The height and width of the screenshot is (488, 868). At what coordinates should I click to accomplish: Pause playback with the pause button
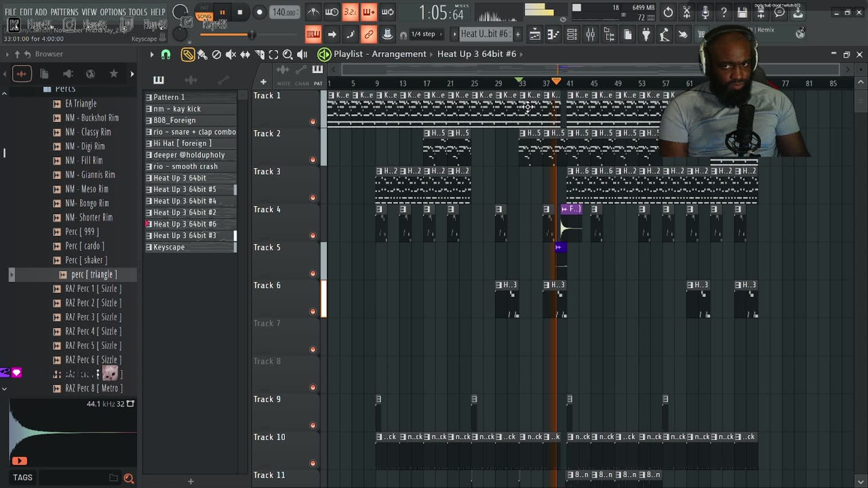(x=222, y=12)
